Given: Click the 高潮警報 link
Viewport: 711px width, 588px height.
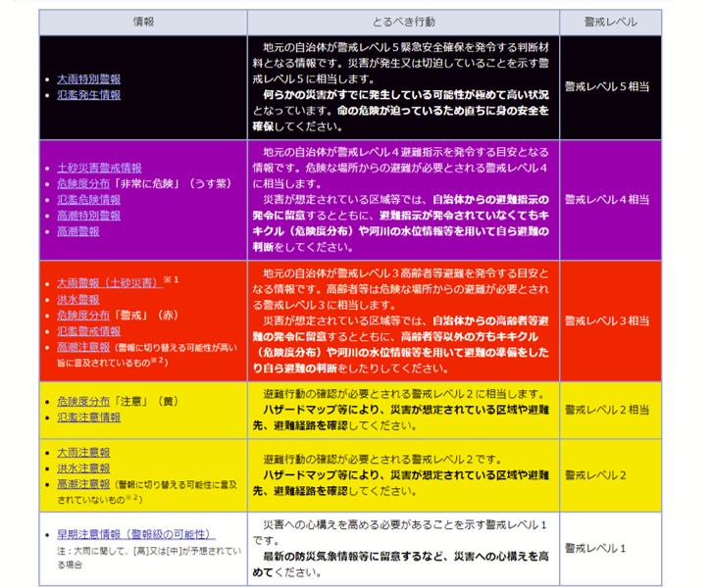Looking at the screenshot, I should 77,231.
